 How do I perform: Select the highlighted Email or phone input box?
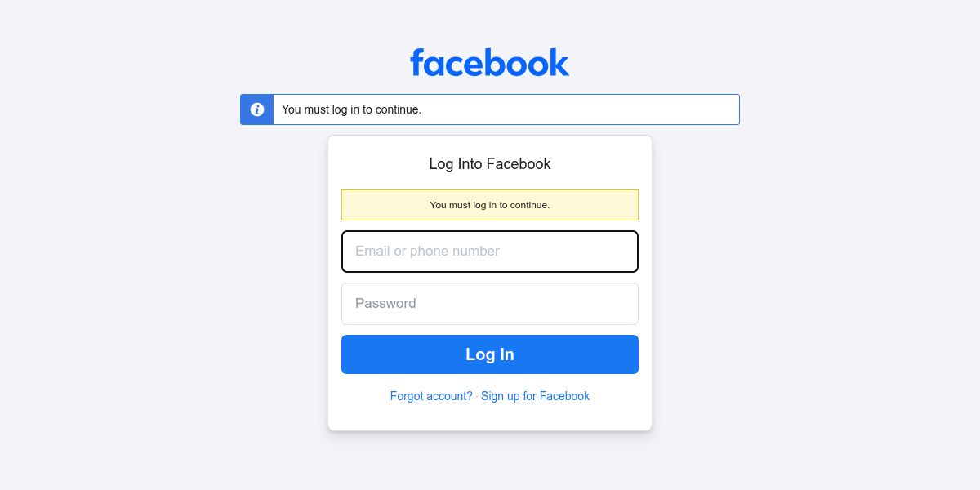pyautogui.click(x=490, y=252)
